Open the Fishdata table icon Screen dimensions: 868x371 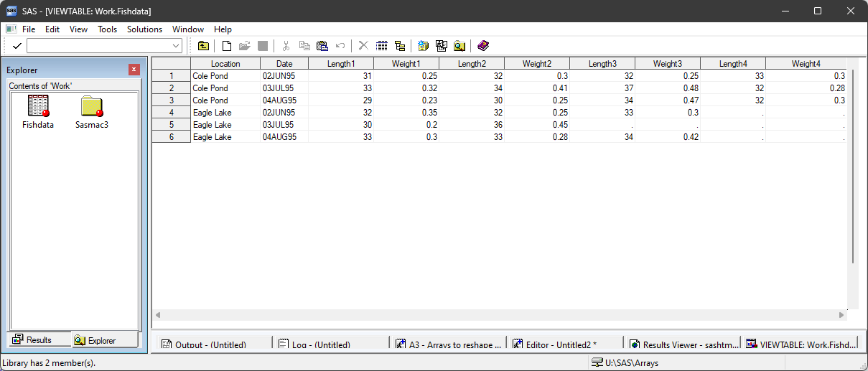(x=38, y=107)
